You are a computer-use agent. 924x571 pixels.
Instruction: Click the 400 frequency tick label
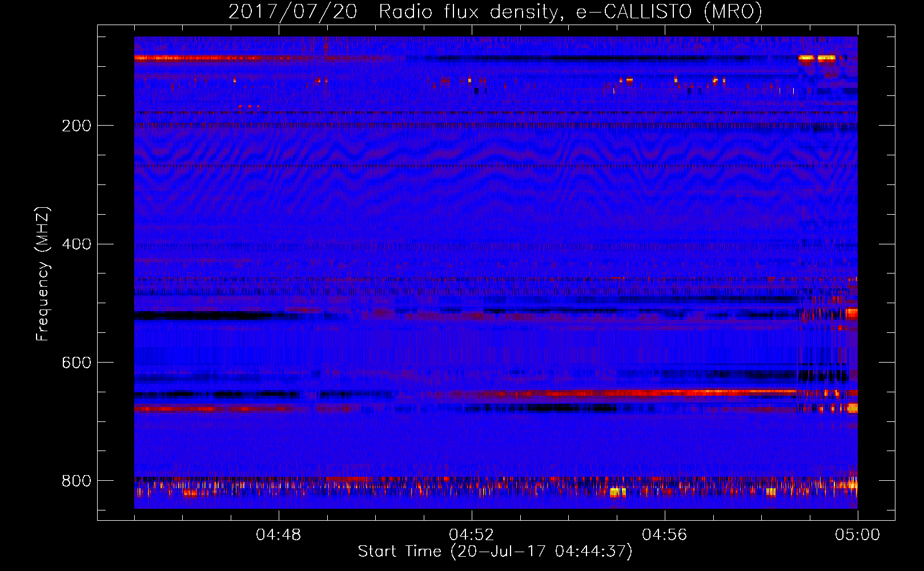click(x=76, y=244)
